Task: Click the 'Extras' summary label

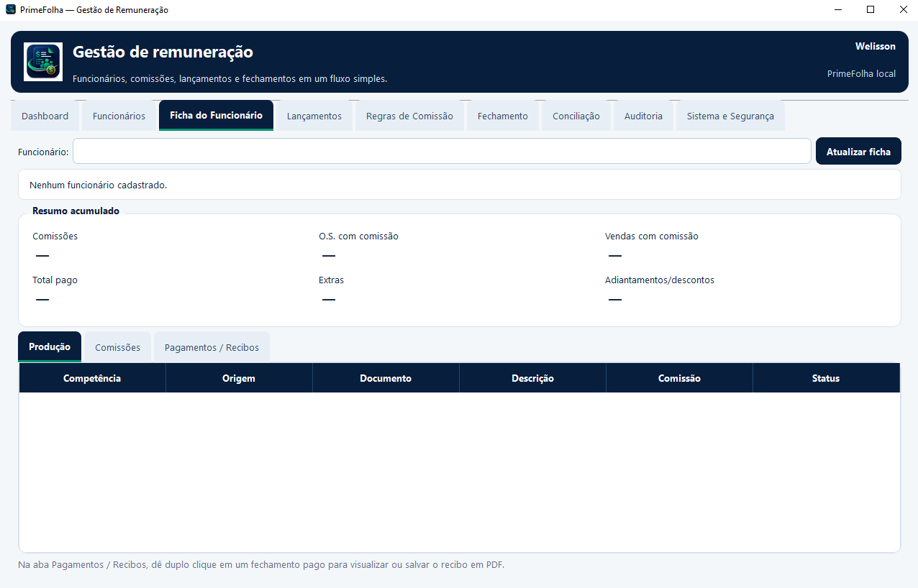Action: pyautogui.click(x=331, y=280)
